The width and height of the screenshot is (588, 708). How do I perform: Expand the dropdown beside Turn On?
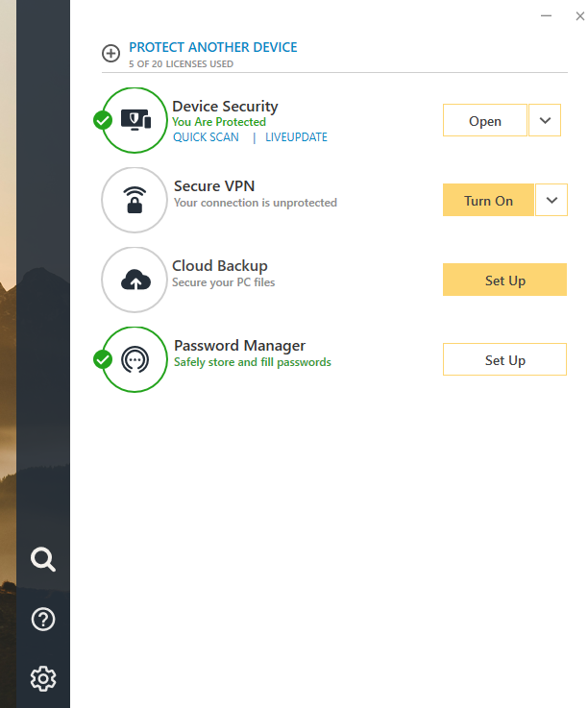click(x=551, y=201)
